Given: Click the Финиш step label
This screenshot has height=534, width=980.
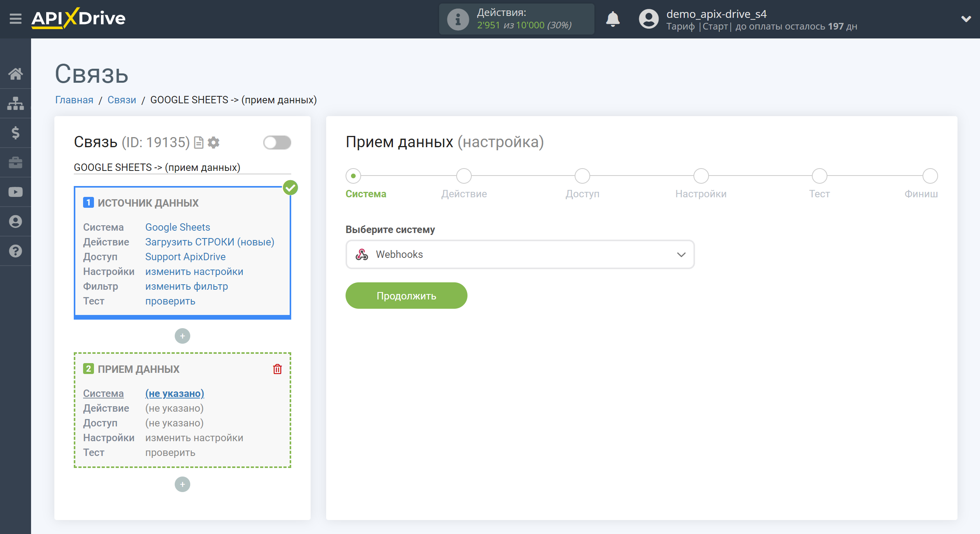Looking at the screenshot, I should (x=921, y=194).
